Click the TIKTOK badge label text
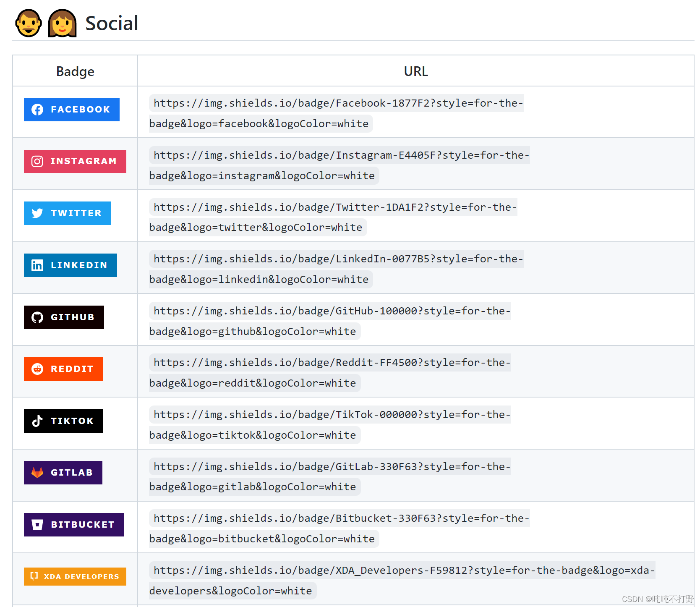700x607 pixels. (x=72, y=421)
